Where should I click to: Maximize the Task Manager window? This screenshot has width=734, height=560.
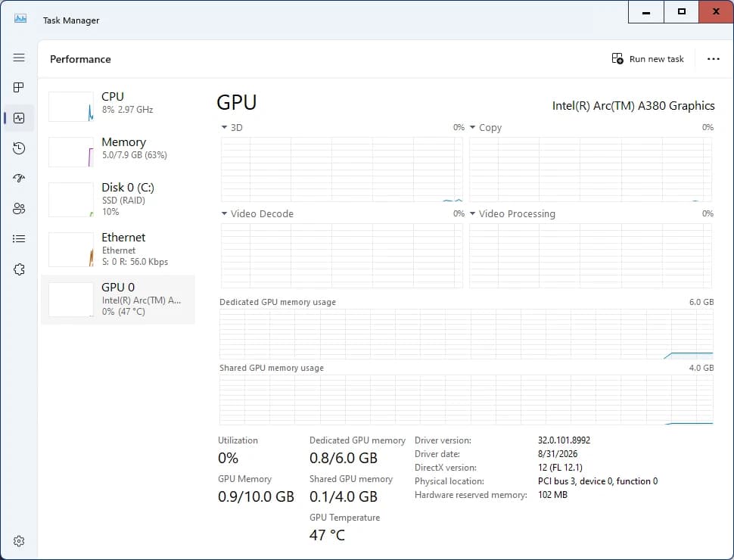click(x=682, y=11)
